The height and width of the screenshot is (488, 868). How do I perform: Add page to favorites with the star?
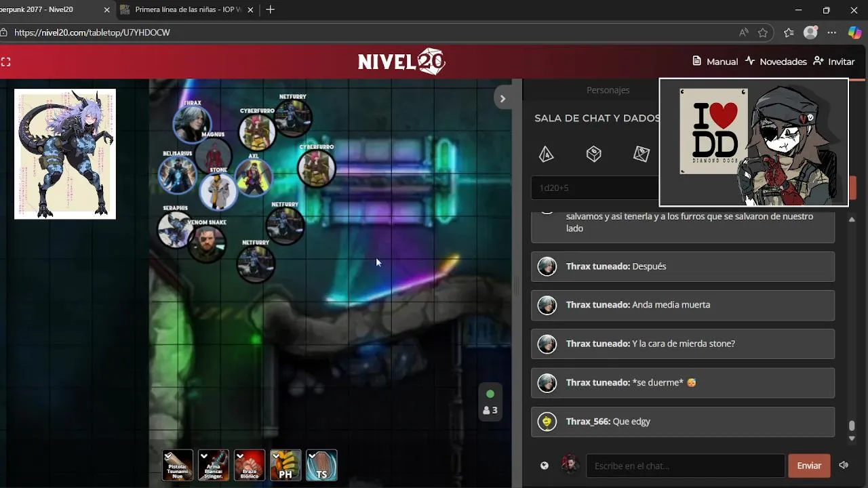(763, 33)
